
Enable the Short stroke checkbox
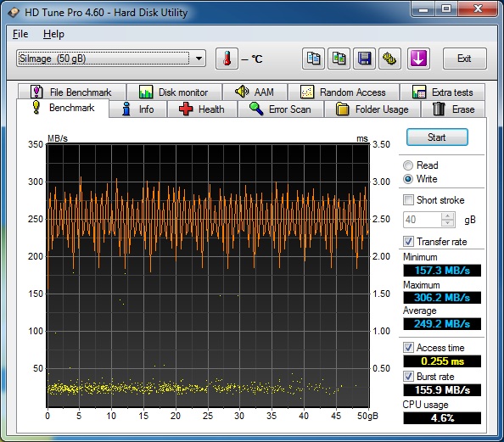[408, 200]
